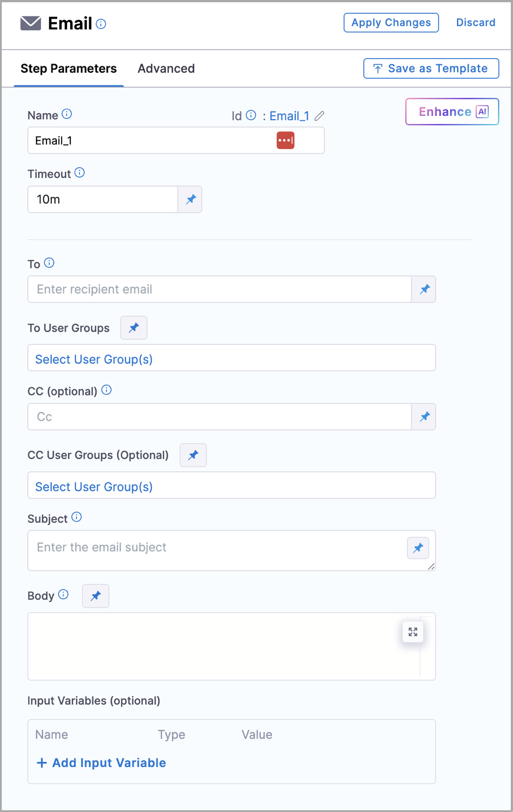Switch to the Advanced tab
Viewport: 513px width, 812px height.
[166, 68]
